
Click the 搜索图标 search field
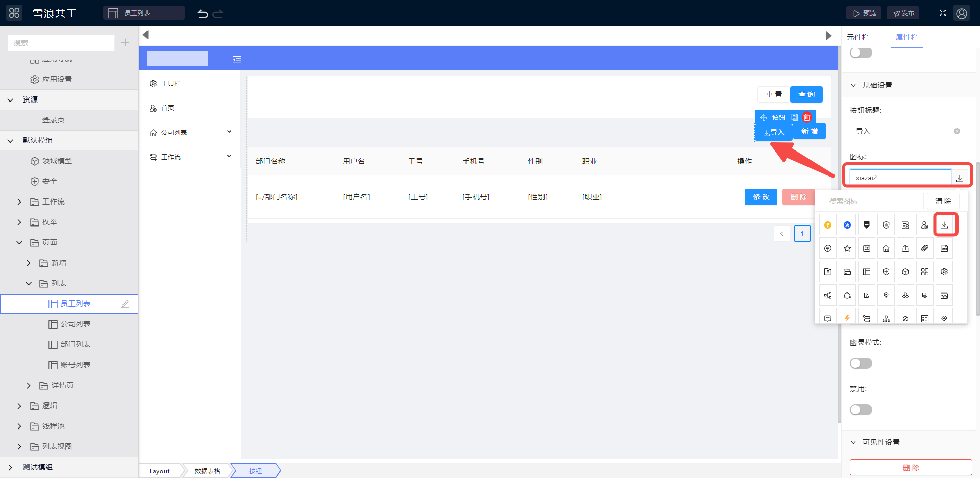point(873,201)
